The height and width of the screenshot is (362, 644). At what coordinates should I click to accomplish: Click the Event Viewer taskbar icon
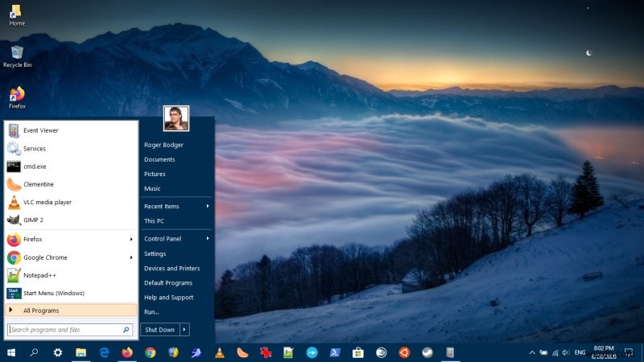click(450, 352)
